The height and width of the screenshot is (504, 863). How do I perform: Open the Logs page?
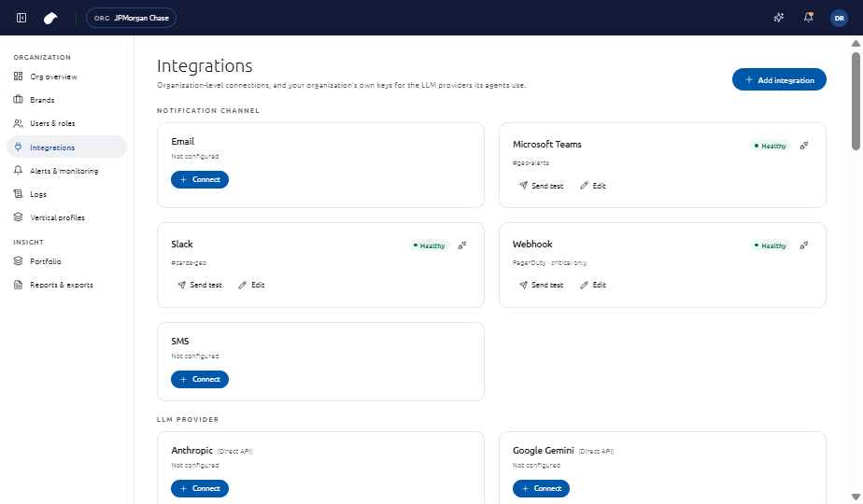(x=67, y=194)
